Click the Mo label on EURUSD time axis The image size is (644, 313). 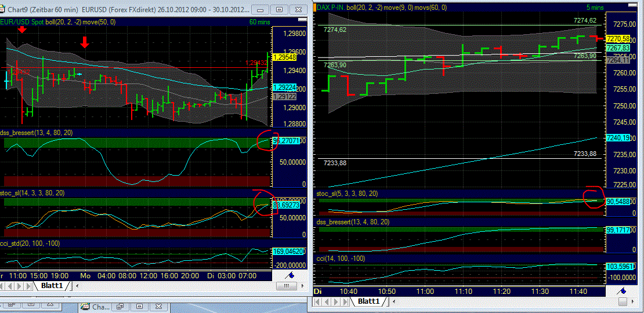tap(85, 275)
